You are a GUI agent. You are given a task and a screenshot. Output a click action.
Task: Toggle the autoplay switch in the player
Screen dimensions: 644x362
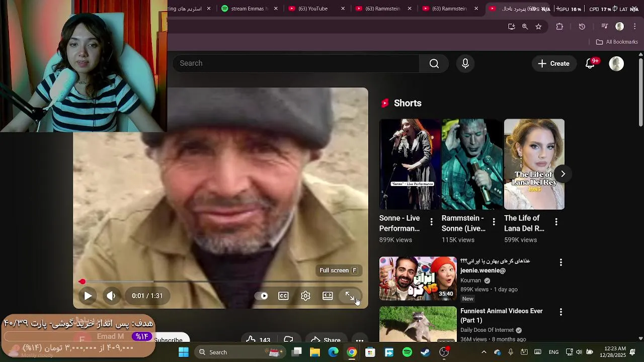click(x=262, y=296)
